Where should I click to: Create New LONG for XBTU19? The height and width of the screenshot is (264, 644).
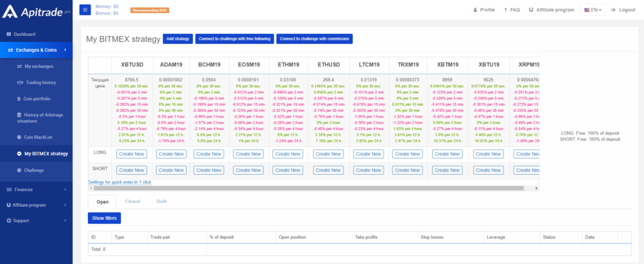tap(488, 154)
